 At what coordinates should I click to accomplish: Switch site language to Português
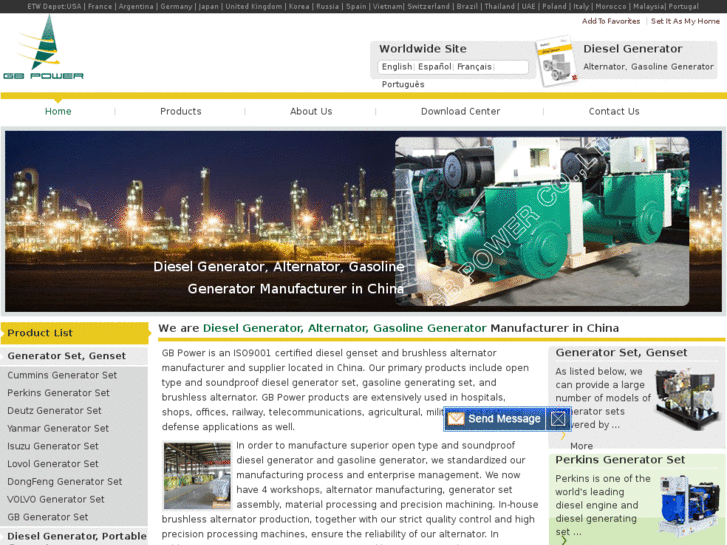coord(403,84)
